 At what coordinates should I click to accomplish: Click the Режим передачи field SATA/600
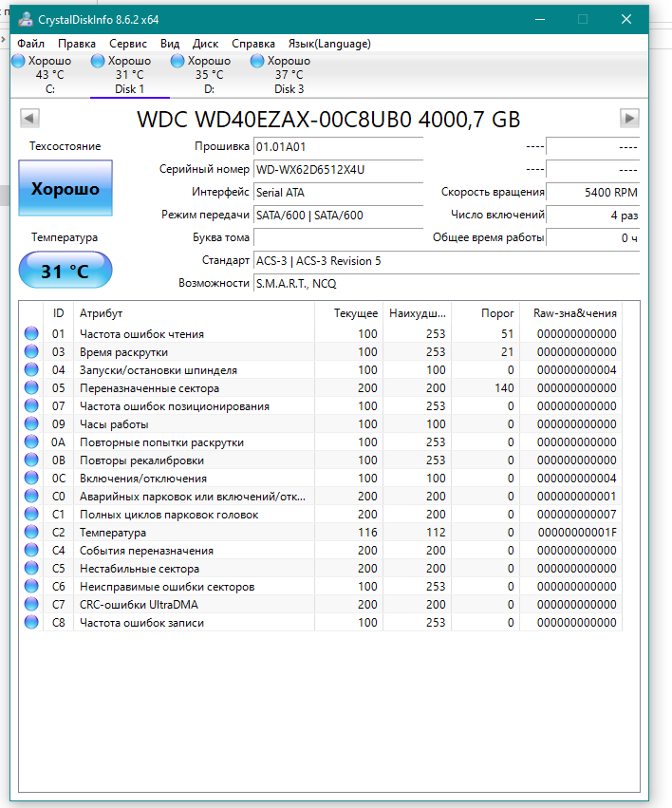(338, 215)
